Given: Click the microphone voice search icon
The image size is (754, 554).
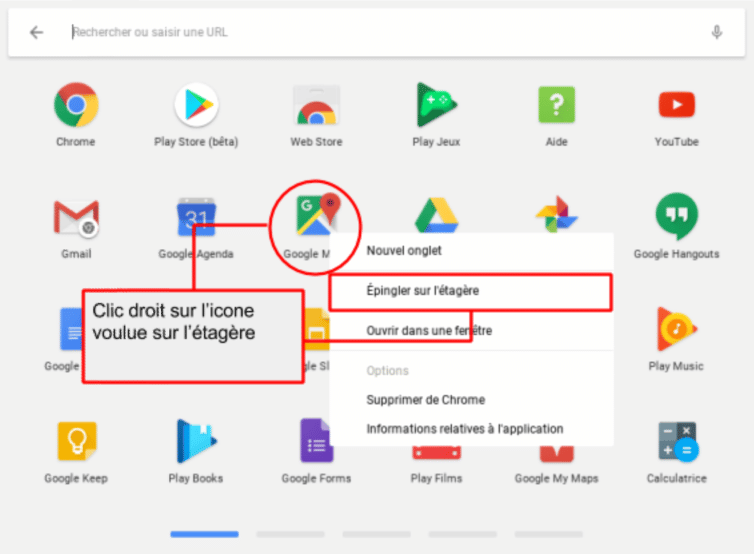Looking at the screenshot, I should [x=717, y=32].
